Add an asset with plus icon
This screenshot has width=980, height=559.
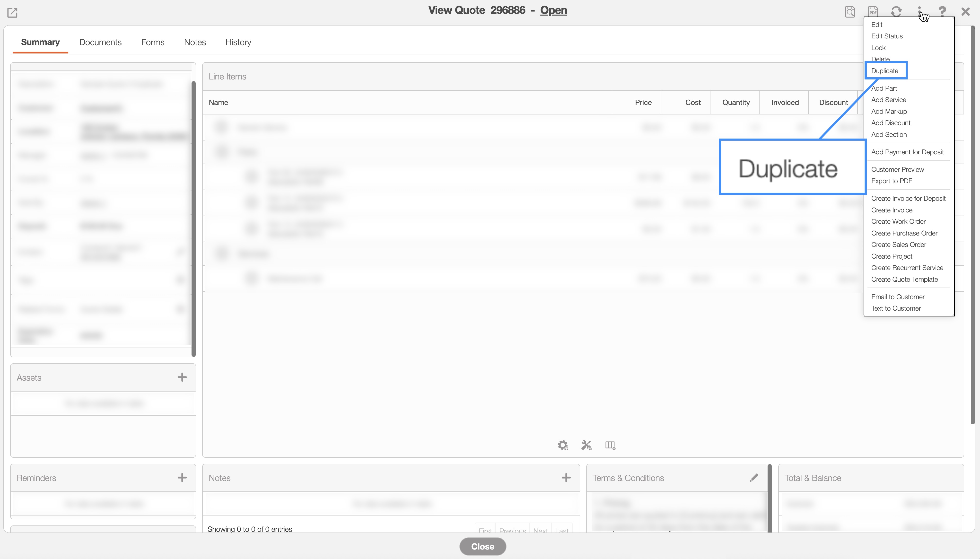click(182, 377)
